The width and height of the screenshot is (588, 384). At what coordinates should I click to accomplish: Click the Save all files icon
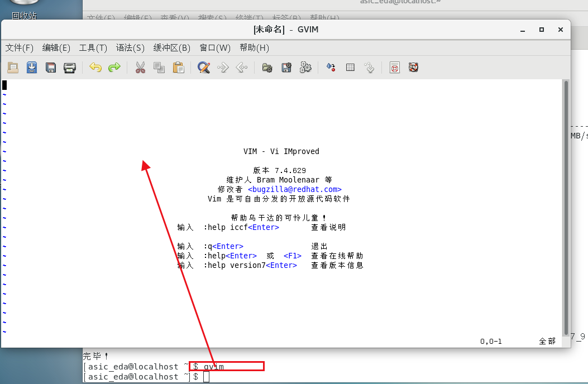pos(51,68)
